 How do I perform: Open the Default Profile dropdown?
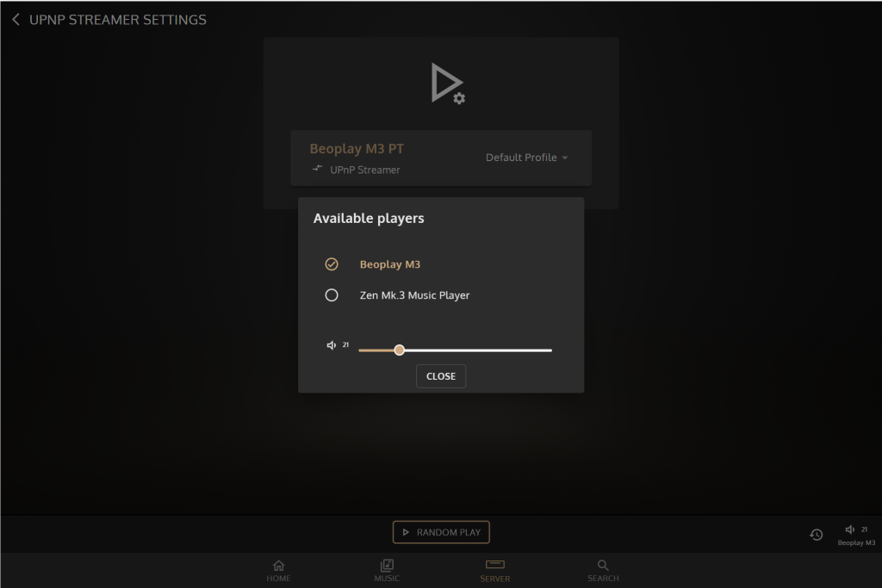coord(526,158)
